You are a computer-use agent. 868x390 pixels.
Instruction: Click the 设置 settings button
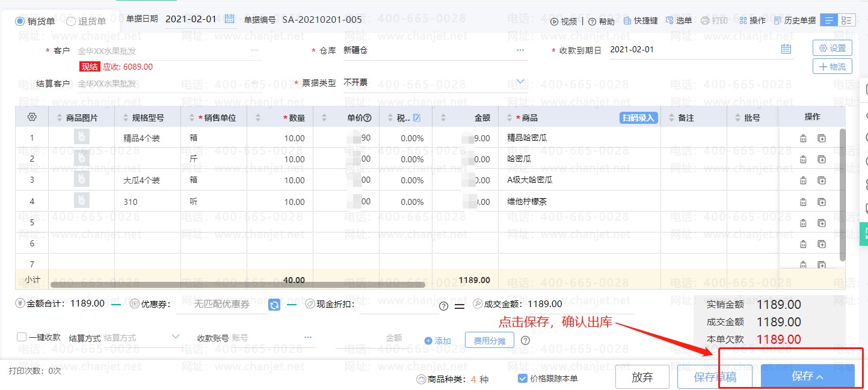click(x=833, y=48)
